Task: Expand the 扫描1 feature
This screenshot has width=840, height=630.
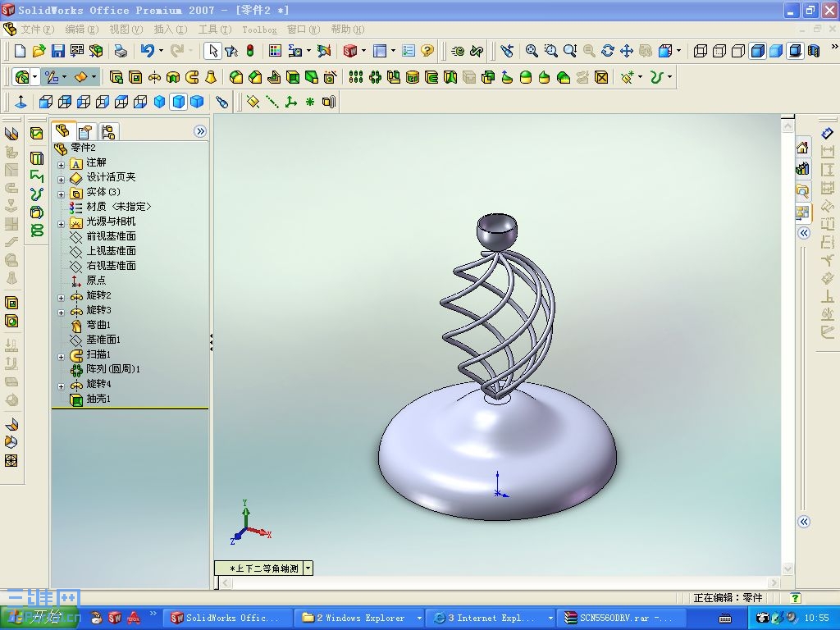Action: (x=61, y=357)
